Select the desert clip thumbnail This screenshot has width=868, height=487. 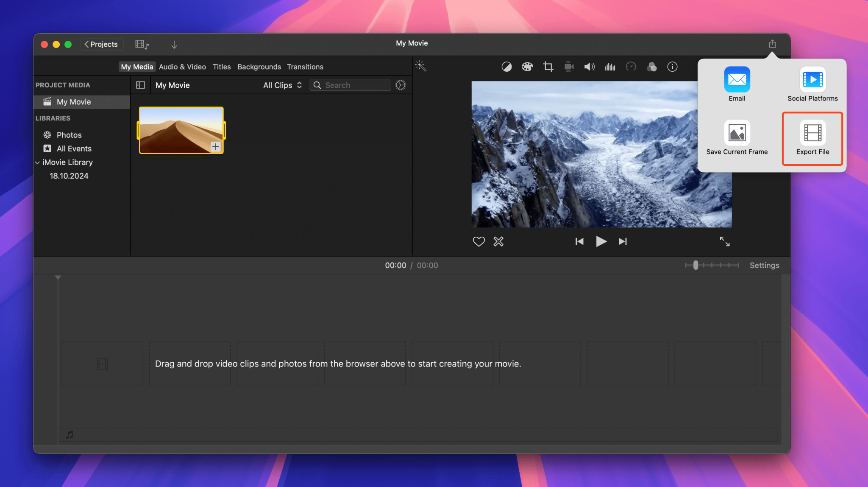(x=181, y=130)
